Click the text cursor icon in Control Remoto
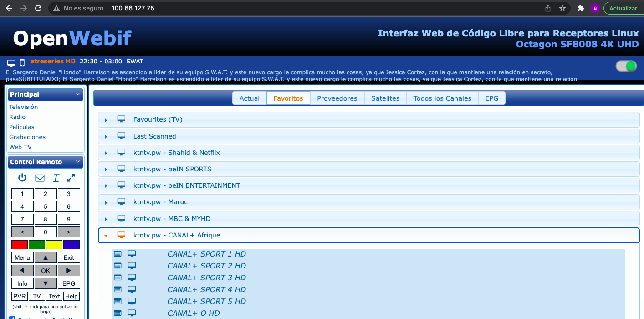 (56, 178)
